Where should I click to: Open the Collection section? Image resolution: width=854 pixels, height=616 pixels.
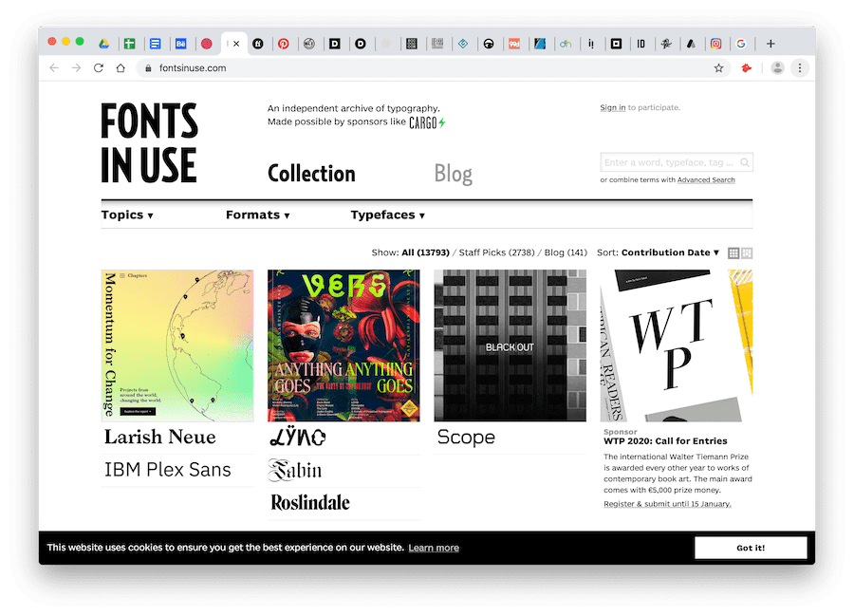tap(311, 174)
